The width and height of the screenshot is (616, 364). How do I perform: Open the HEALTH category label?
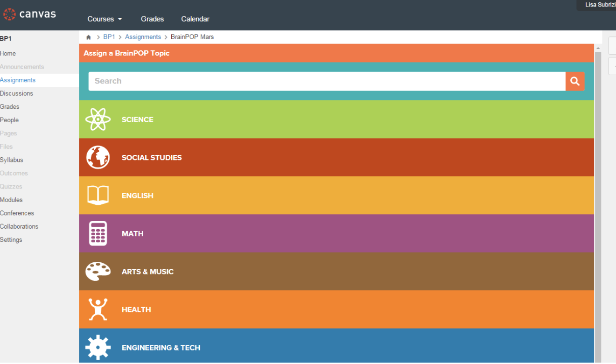pos(136,309)
